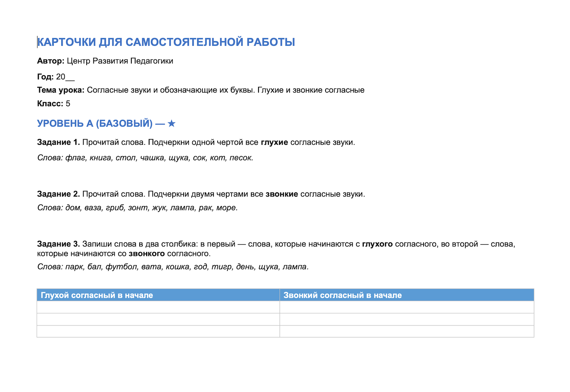Click the Автор line text
The width and height of the screenshot is (570, 392).
click(x=105, y=61)
